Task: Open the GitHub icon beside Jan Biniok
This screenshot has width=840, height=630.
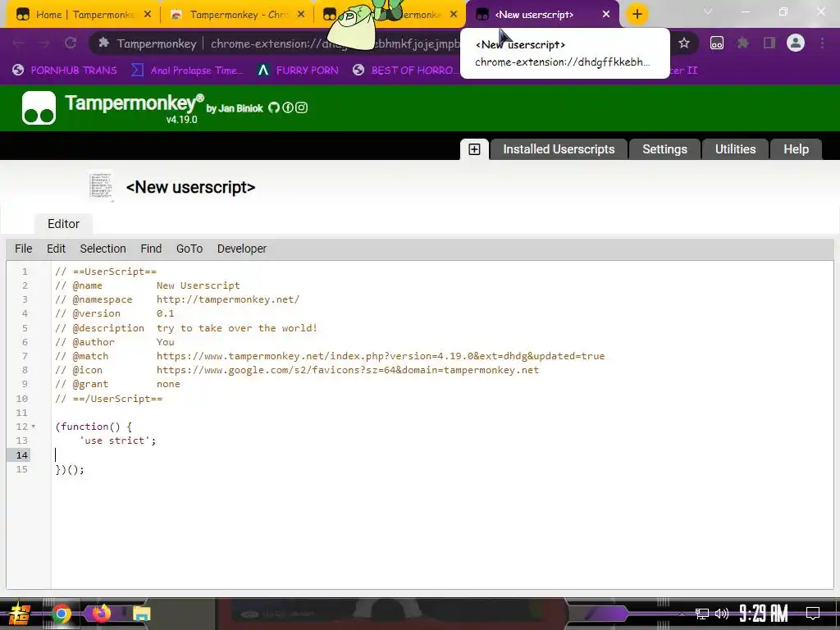Action: pyautogui.click(x=274, y=107)
